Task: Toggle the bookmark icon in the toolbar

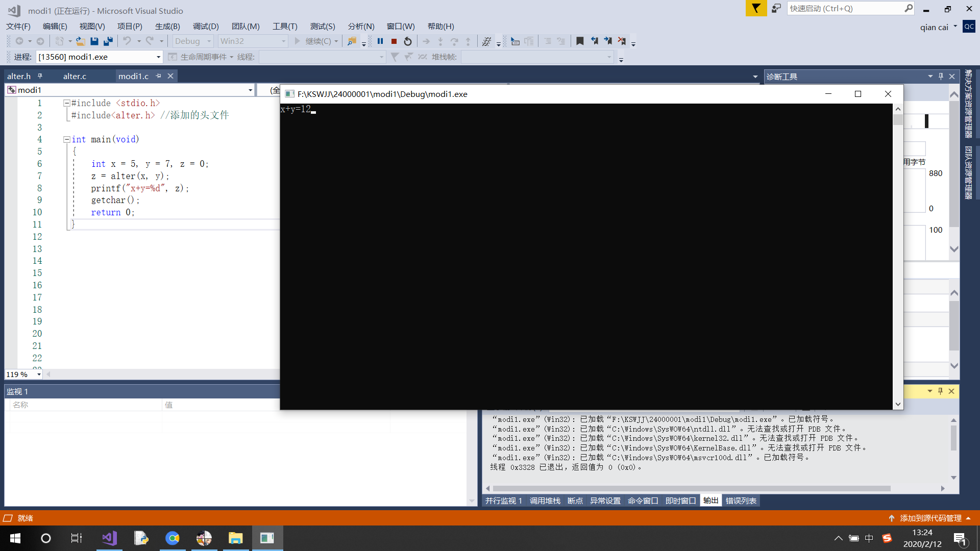Action: [x=580, y=41]
